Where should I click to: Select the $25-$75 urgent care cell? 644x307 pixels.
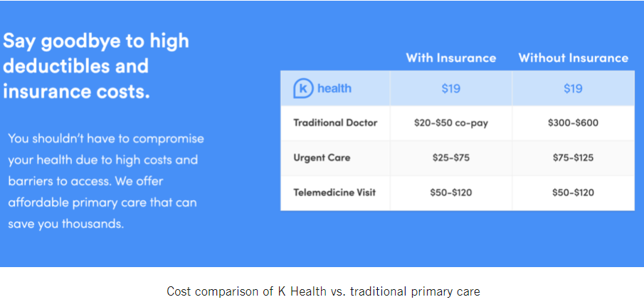[451, 158]
